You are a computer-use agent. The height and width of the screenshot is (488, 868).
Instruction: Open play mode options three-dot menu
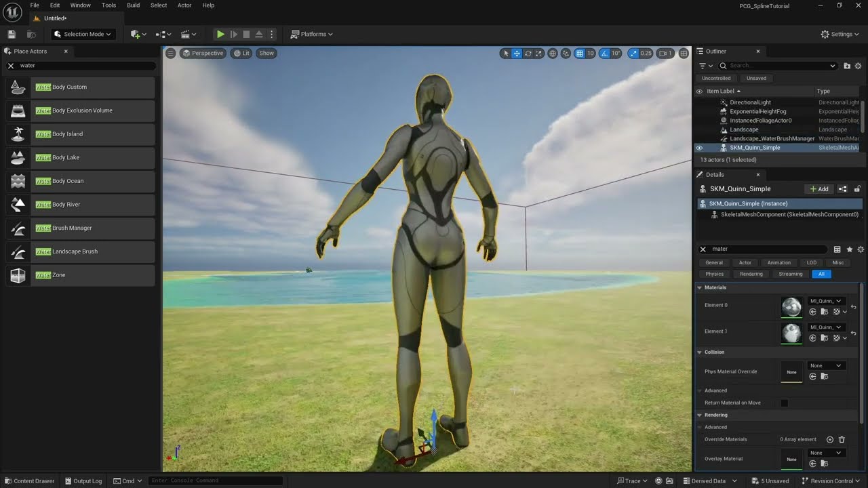272,34
